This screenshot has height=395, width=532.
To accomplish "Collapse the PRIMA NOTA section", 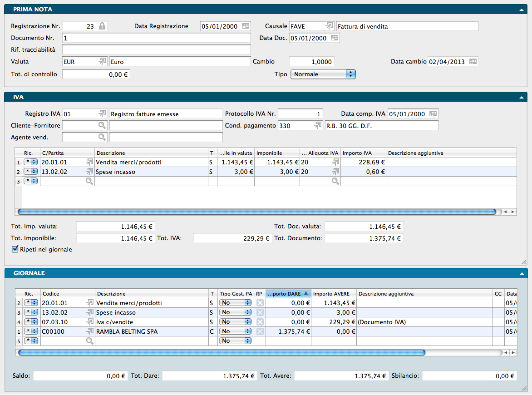I will pos(522,9).
